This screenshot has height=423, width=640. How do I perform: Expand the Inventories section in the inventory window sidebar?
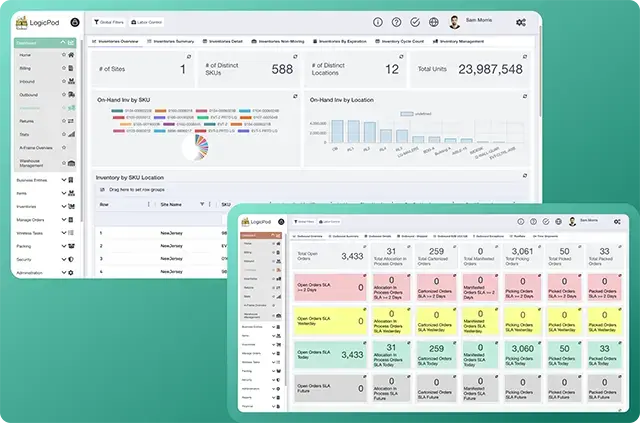64,206
